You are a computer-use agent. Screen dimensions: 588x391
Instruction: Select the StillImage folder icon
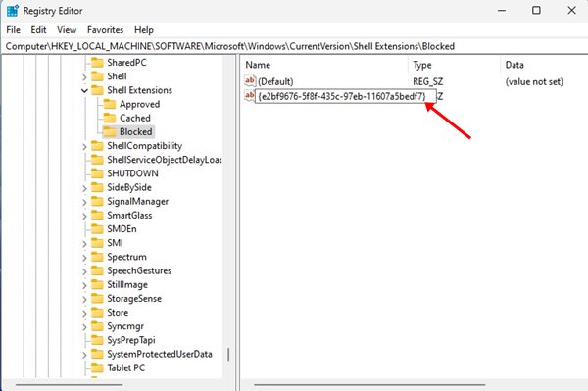click(97, 284)
